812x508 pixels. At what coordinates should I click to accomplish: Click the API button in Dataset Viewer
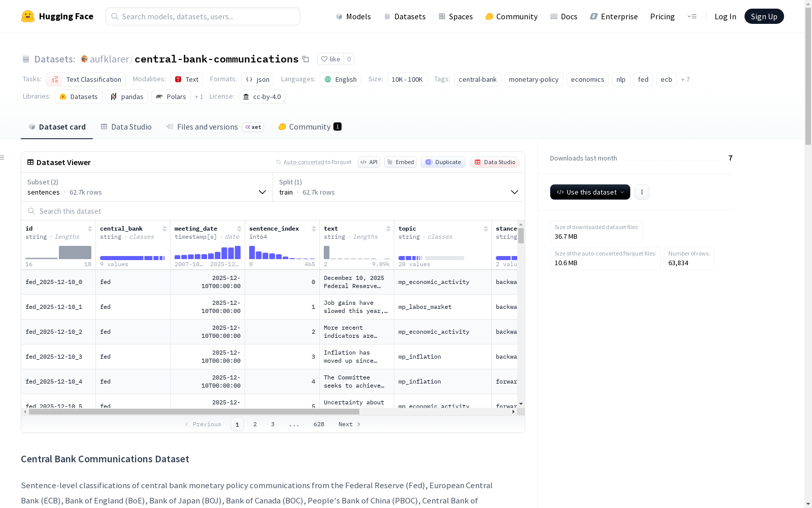(369, 162)
